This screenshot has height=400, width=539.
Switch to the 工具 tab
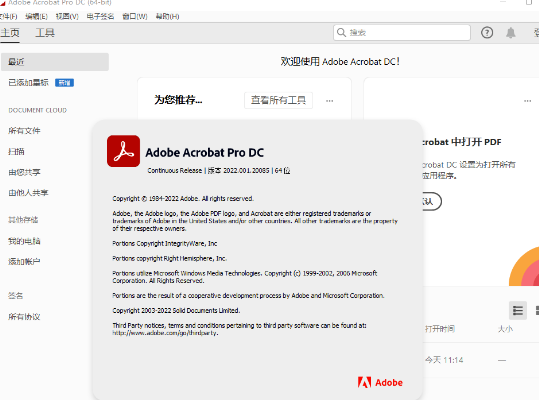[x=45, y=33]
